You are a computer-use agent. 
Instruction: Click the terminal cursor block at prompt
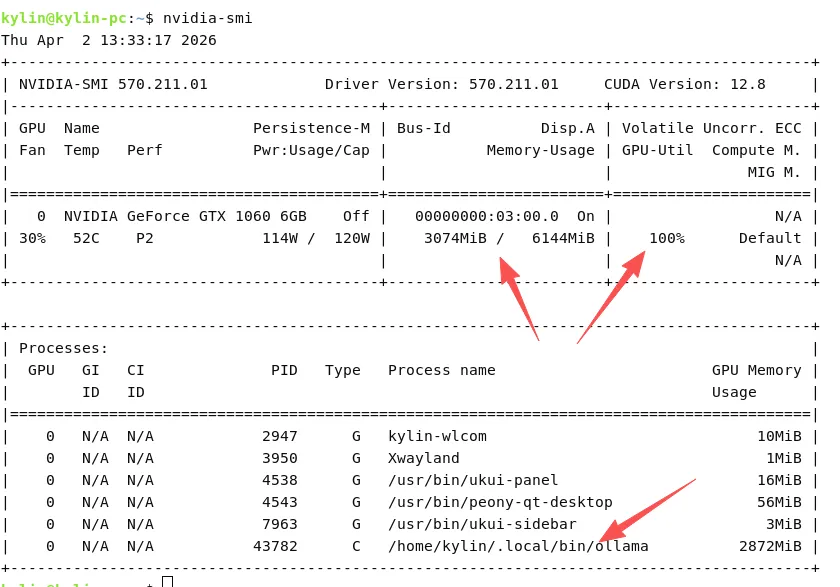click(x=168, y=582)
